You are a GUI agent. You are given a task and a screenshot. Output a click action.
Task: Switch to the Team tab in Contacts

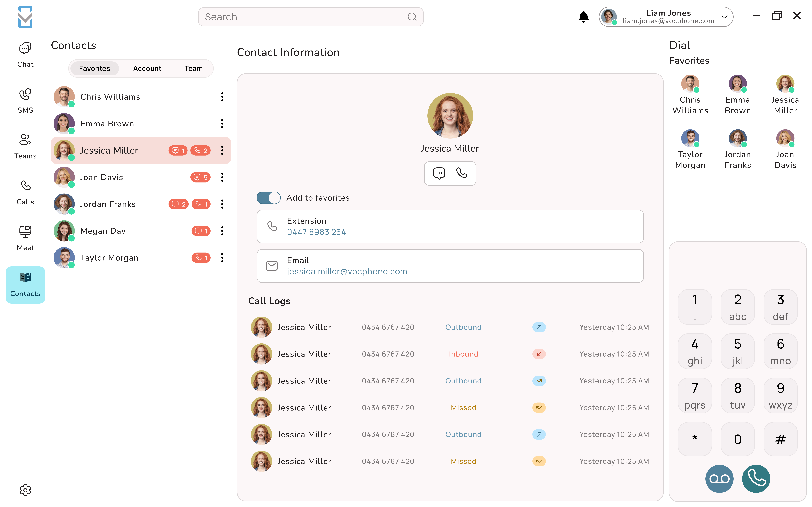pyautogui.click(x=193, y=68)
